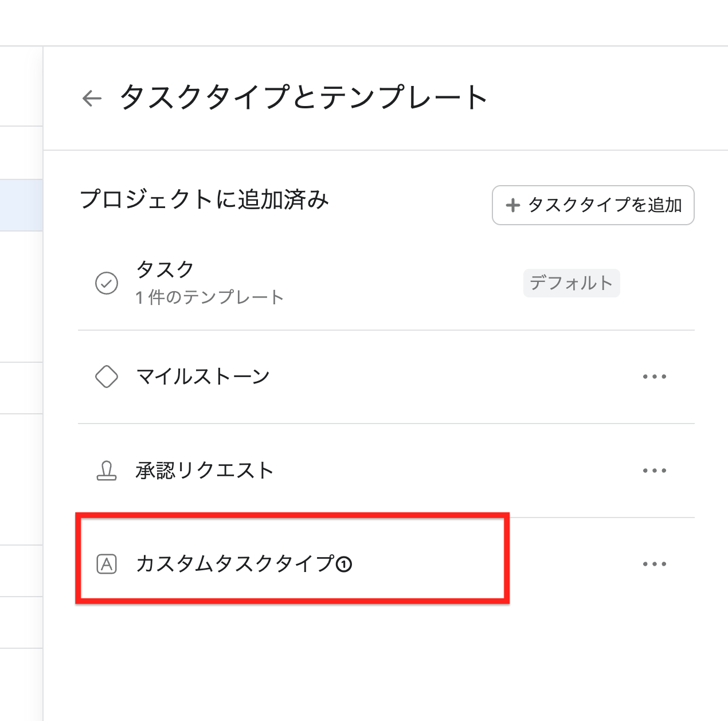Open the three-dot menu for カスタムタスクタイプ①
The width and height of the screenshot is (728, 721).
pyautogui.click(x=654, y=564)
